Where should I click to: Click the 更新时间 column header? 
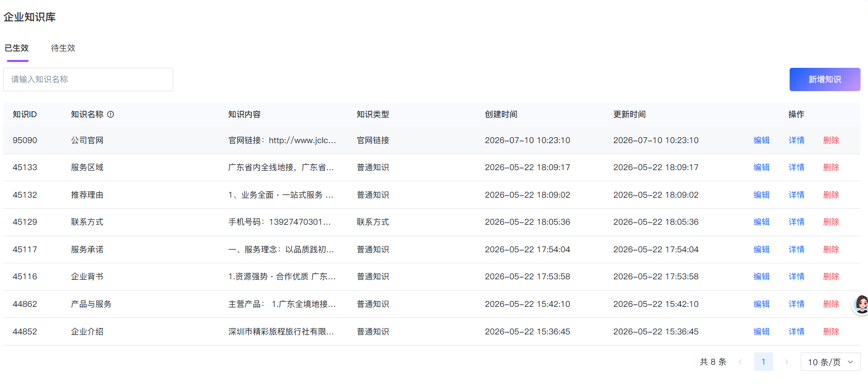[629, 114]
